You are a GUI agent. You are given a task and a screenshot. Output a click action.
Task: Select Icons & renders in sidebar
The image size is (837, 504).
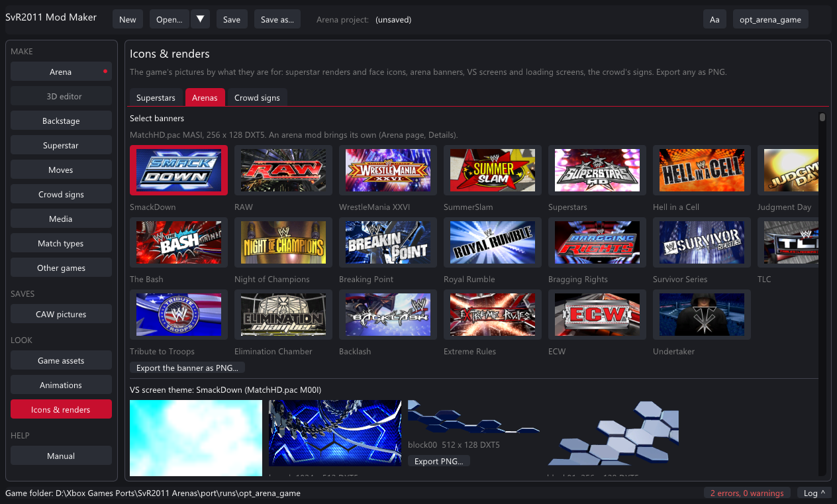click(61, 409)
